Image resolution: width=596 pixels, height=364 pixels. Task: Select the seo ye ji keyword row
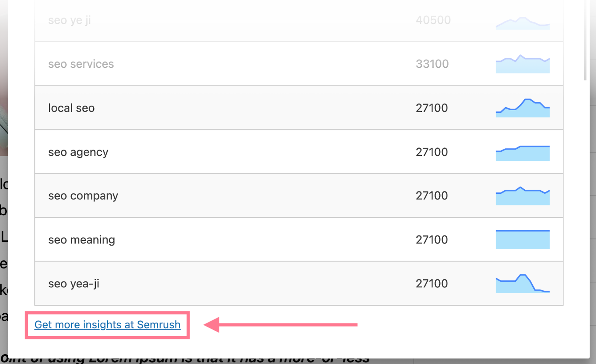[x=299, y=20]
